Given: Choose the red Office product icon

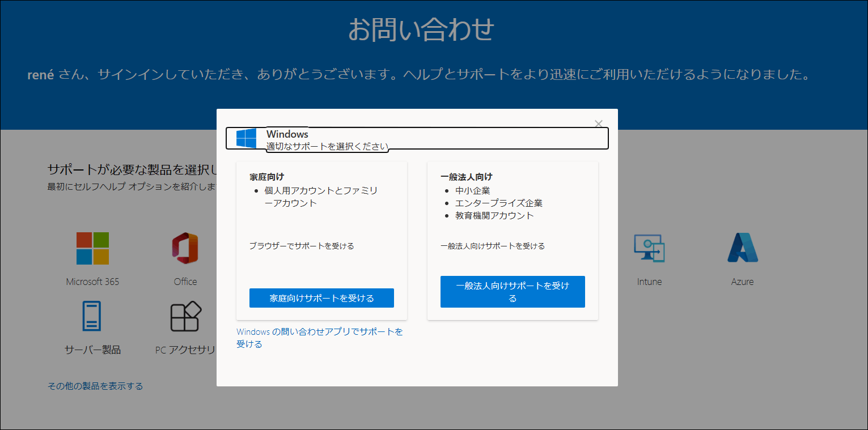Looking at the screenshot, I should click(185, 248).
